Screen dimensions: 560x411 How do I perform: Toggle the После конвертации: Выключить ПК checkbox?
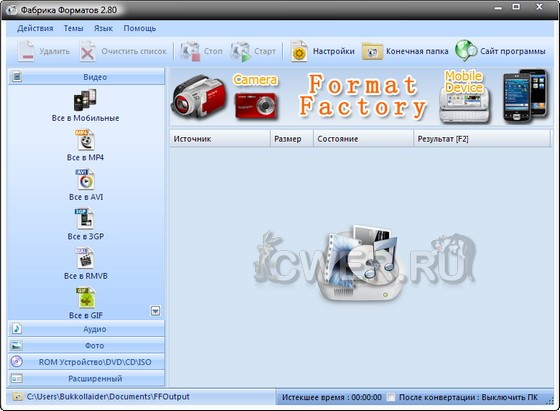391,397
